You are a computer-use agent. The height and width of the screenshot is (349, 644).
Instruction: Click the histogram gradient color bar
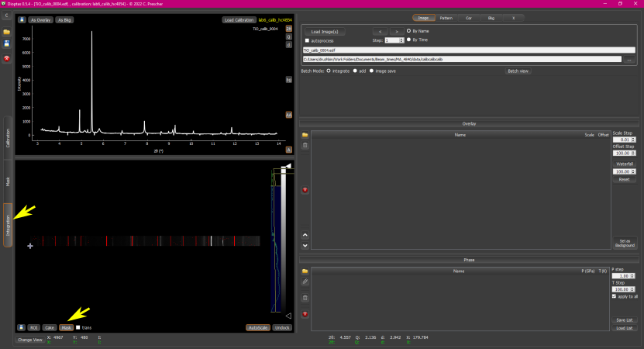[x=283, y=240]
